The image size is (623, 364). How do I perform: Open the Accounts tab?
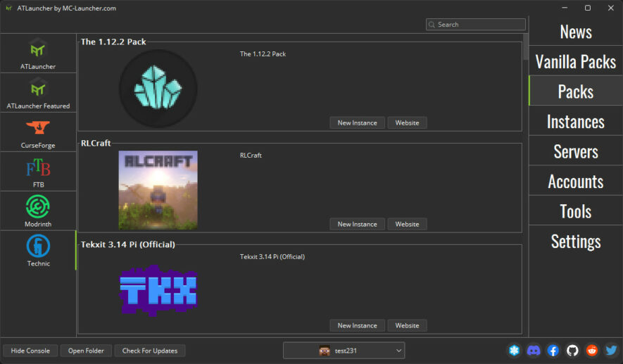point(575,182)
